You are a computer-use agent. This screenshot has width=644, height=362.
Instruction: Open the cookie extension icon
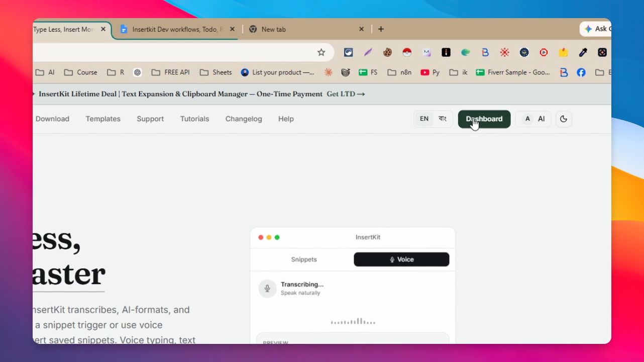point(387,52)
